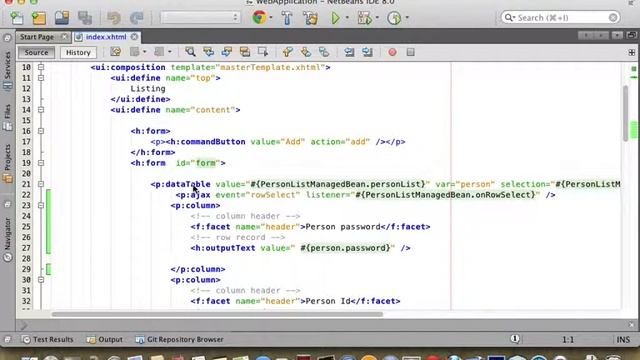Collapse the p:dataTable fold on line 21

pos(41,184)
